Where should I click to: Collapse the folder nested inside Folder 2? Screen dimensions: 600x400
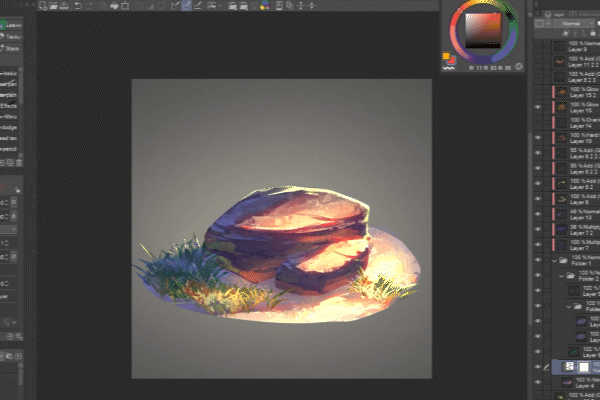pos(569,306)
